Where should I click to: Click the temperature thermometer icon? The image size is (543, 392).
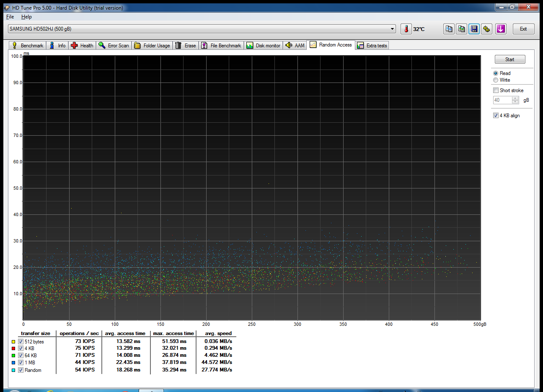(x=406, y=29)
